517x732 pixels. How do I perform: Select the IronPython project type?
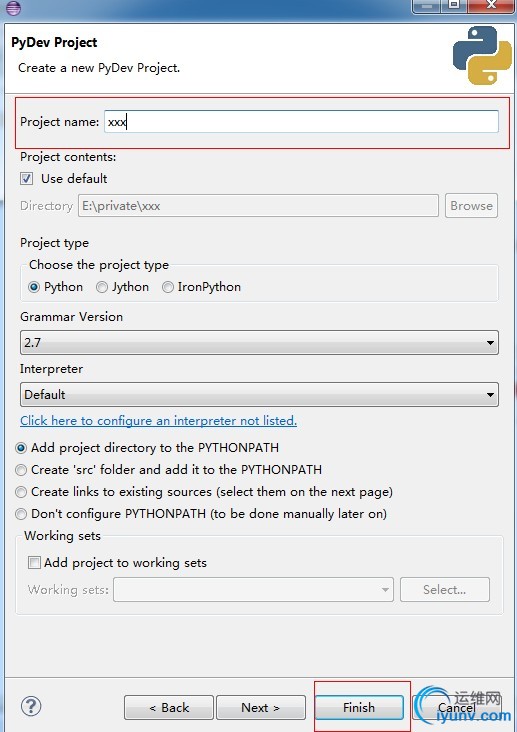pyautogui.click(x=168, y=287)
